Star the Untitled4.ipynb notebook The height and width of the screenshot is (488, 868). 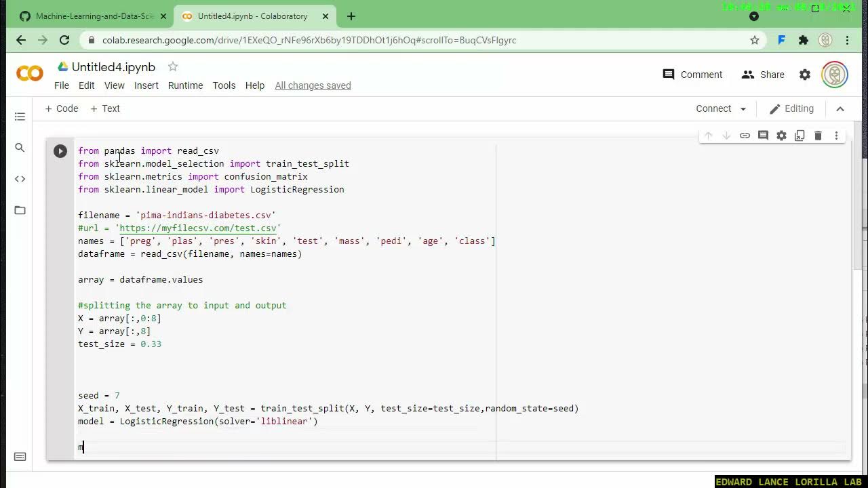(173, 66)
